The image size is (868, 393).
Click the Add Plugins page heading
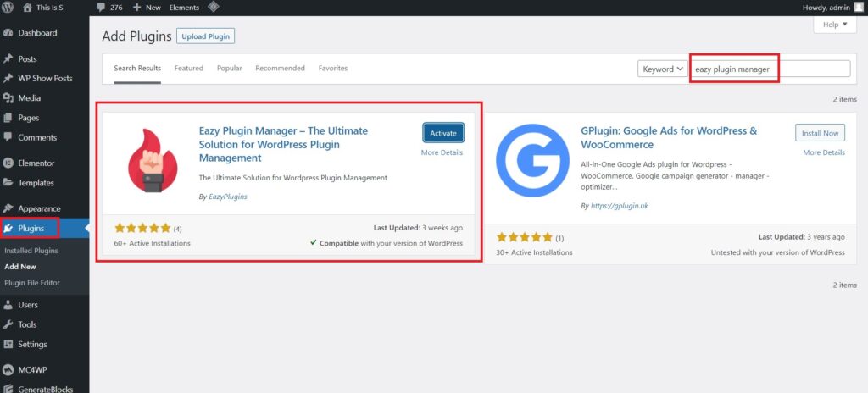click(136, 36)
